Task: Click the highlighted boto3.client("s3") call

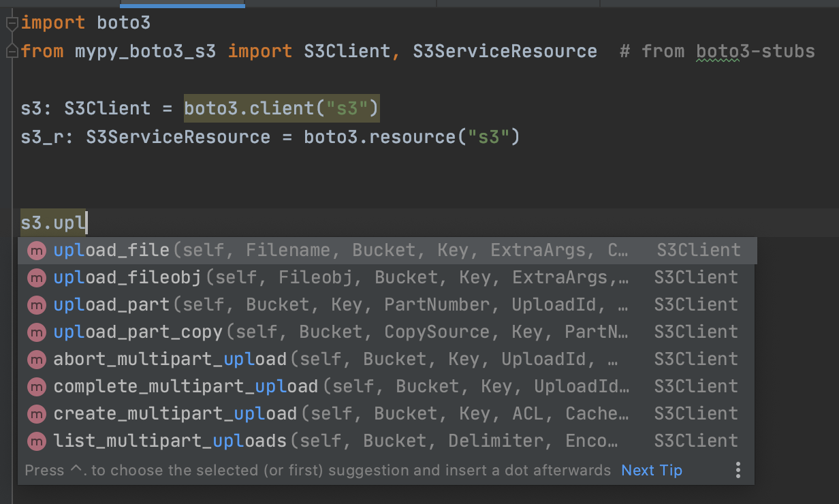Action: [x=282, y=108]
